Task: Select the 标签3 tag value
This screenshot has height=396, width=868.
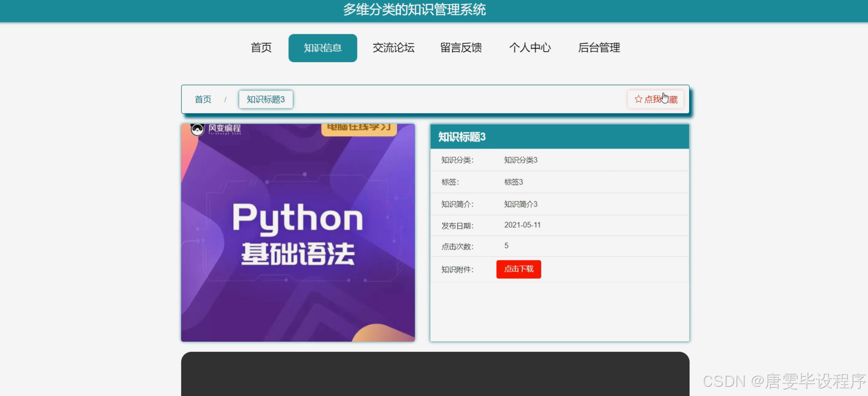Action: [x=513, y=182]
